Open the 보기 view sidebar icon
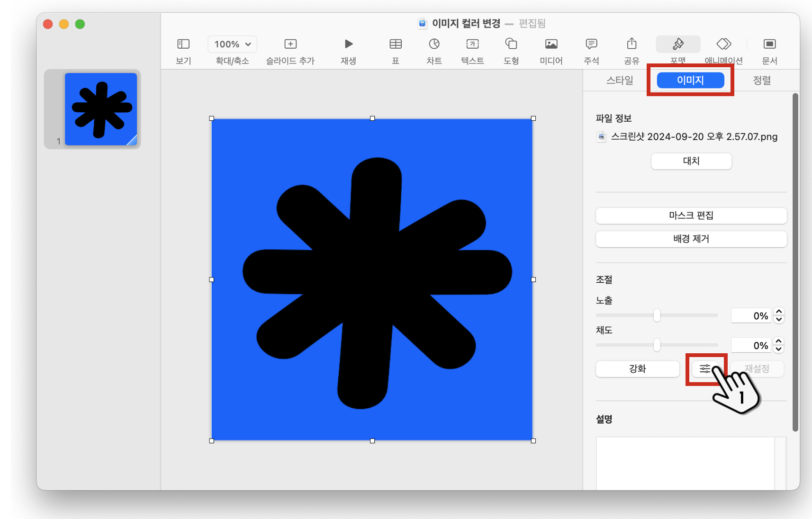812x519 pixels. (x=183, y=44)
